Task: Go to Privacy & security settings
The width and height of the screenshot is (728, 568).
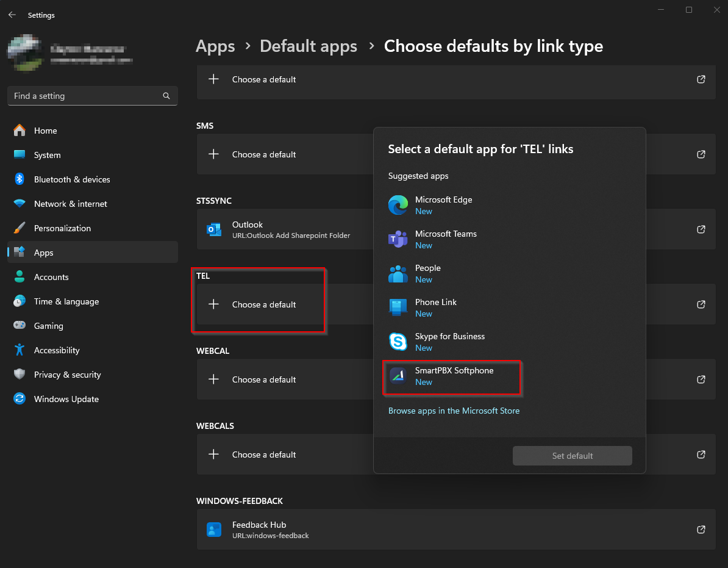Action: pos(93,375)
